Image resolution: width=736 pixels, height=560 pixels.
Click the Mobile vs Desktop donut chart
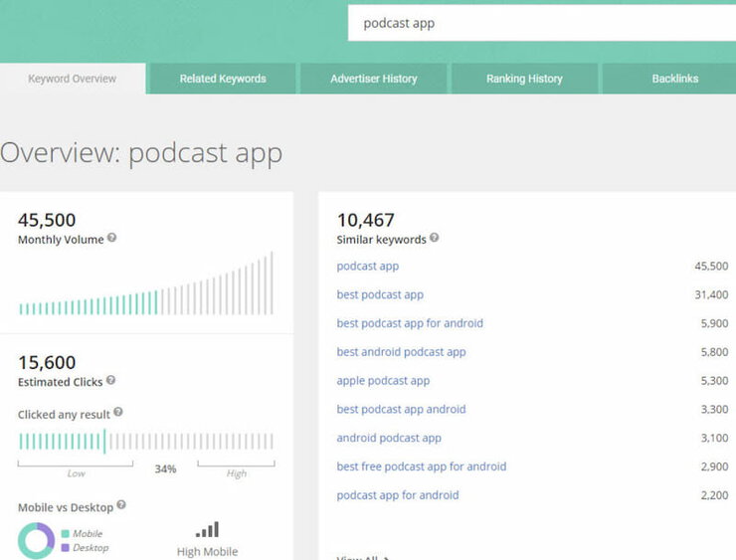click(x=36, y=540)
